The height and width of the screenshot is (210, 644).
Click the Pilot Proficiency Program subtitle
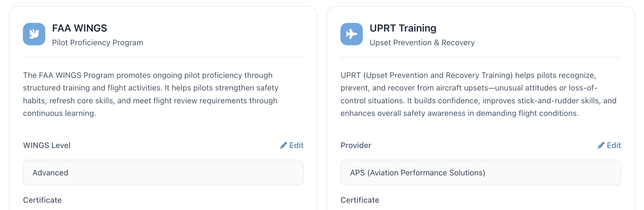98,43
